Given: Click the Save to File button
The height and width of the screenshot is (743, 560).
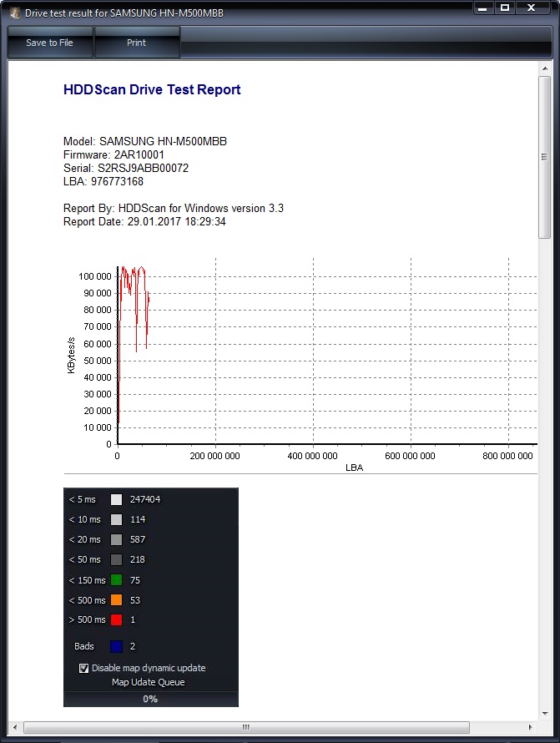Looking at the screenshot, I should [50, 43].
